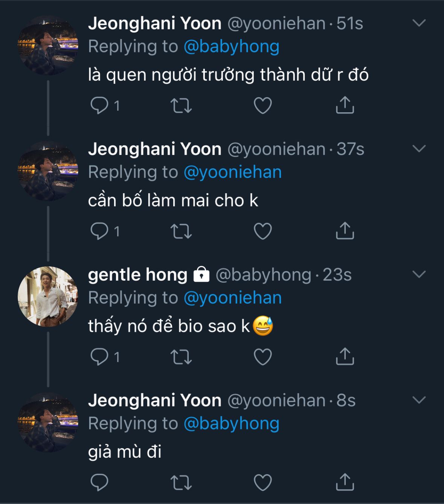The image size is (444, 504).
Task: Retweet the "là quen người trưởng thành" tweet
Action: point(181,105)
